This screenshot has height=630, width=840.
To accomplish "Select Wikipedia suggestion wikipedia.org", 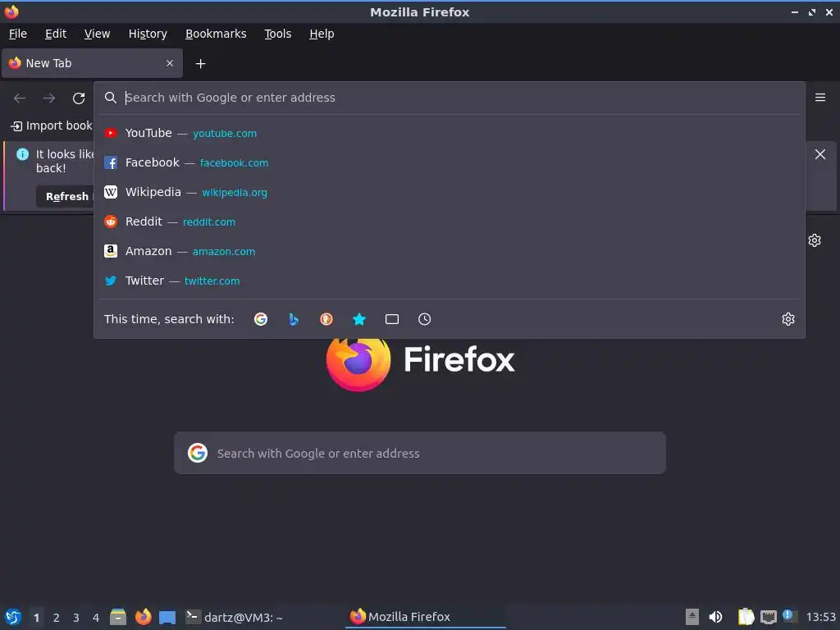I will coord(450,192).
